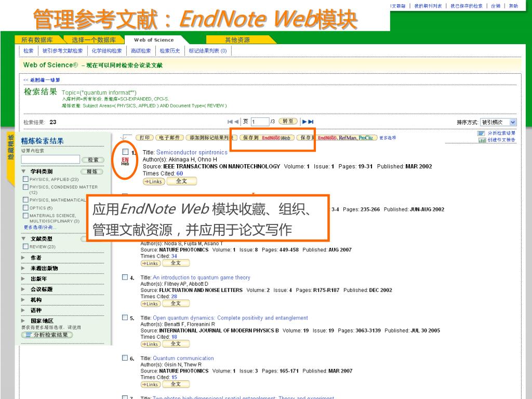This screenshot has height=399, width=532.
Task: Go to the next results page
Action: click(304, 122)
